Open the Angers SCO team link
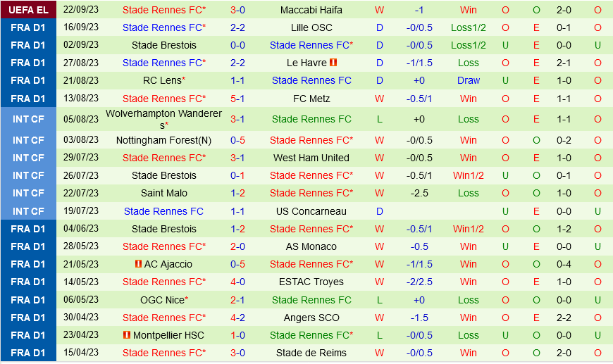Screen dimensions: 613x364 pyautogui.click(x=311, y=318)
